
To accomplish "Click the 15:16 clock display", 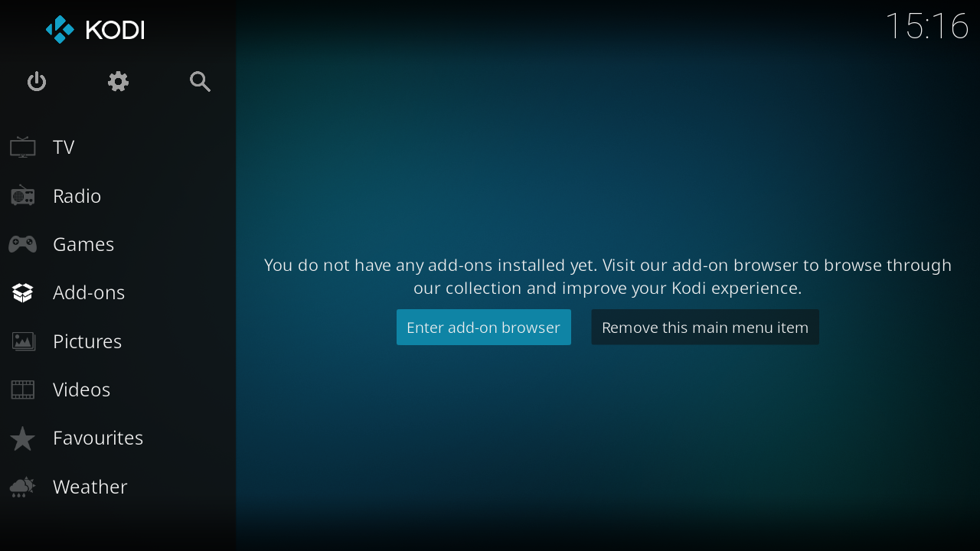I will click(926, 27).
